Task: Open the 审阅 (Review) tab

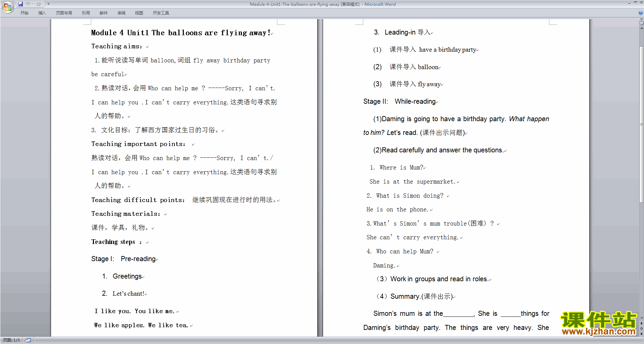Action: point(121,13)
